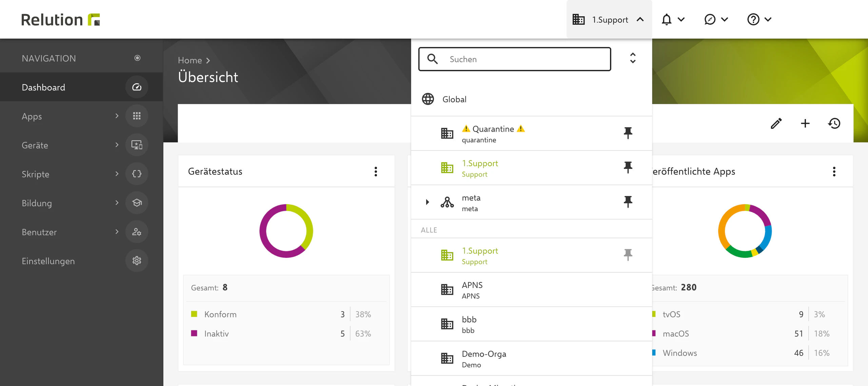Open Gerätestatus widget options menu
868x386 pixels.
click(x=376, y=172)
